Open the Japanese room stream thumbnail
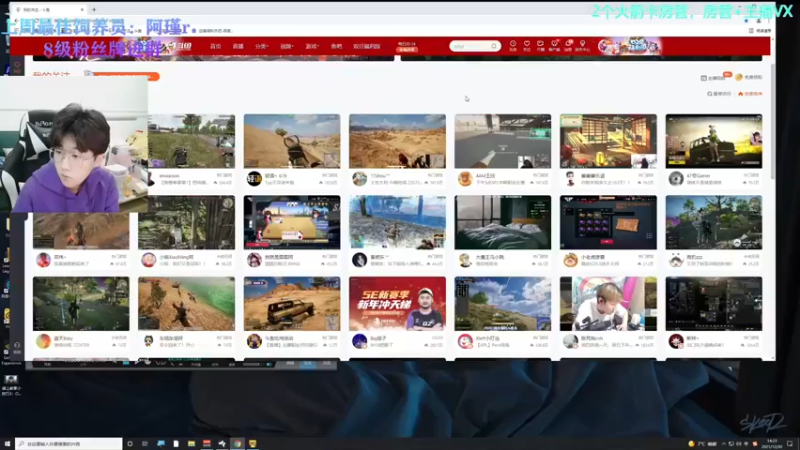800x450 pixels. [608, 141]
